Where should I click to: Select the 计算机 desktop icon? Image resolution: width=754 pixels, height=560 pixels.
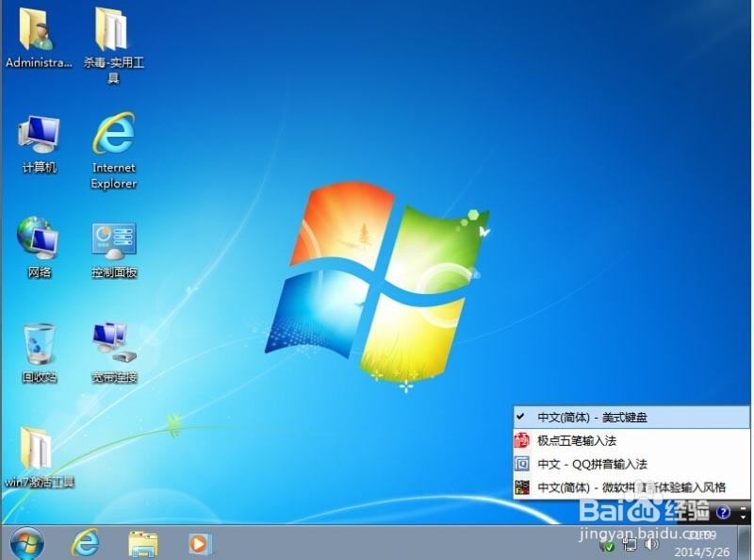click(39, 143)
